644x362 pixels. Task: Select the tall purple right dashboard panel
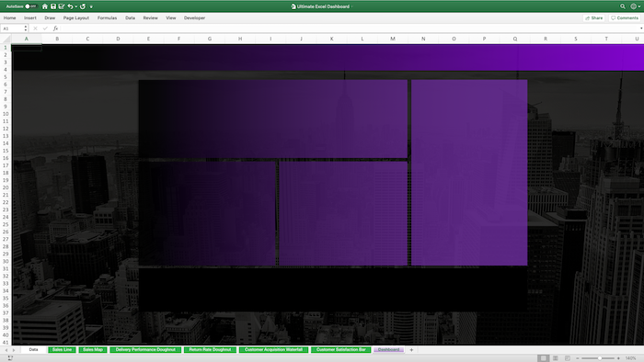click(x=469, y=173)
